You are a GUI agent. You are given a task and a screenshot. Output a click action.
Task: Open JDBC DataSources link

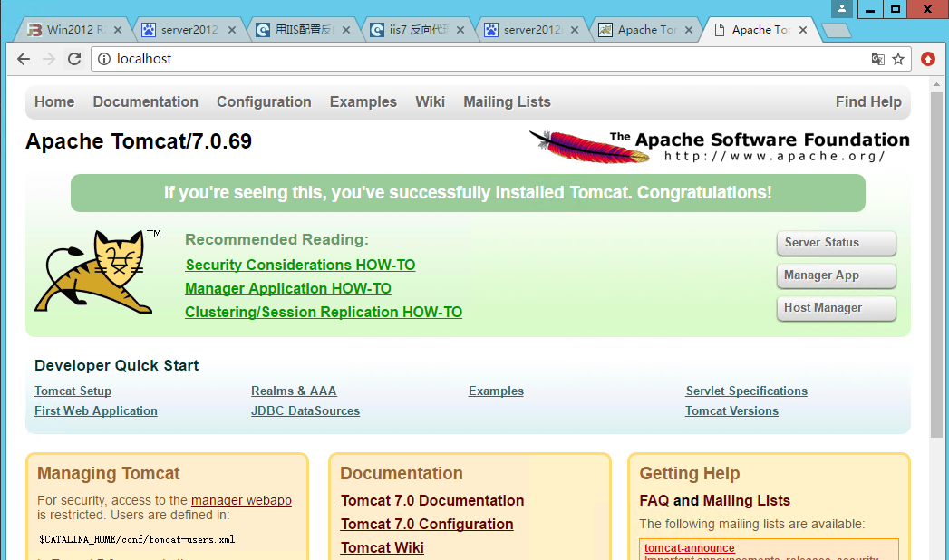(305, 410)
